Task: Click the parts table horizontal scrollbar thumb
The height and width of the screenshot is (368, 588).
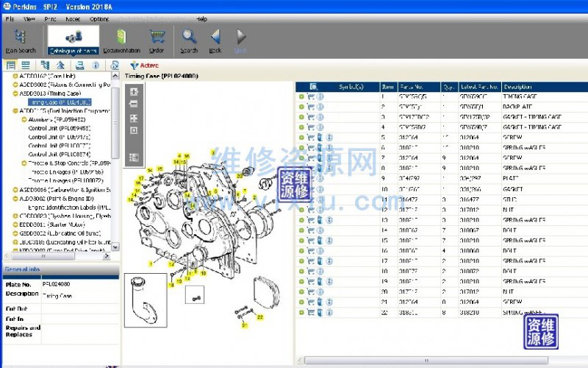Action: 426,361
